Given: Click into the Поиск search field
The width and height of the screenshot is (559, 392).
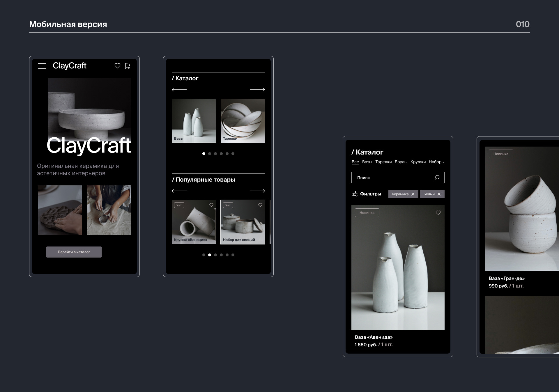Looking at the screenshot, I should click(390, 178).
